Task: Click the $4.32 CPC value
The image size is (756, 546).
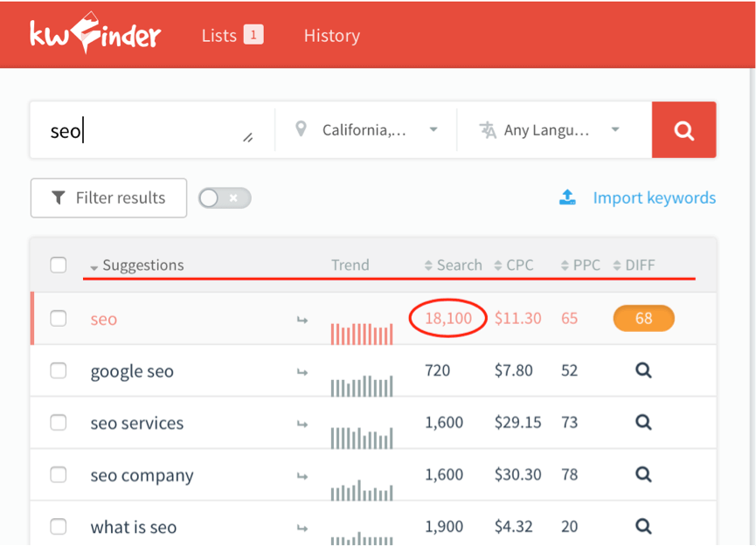Action: pos(514,526)
